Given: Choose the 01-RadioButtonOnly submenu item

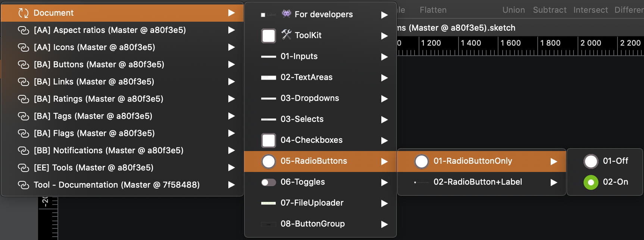Looking at the screenshot, I should pyautogui.click(x=472, y=161).
